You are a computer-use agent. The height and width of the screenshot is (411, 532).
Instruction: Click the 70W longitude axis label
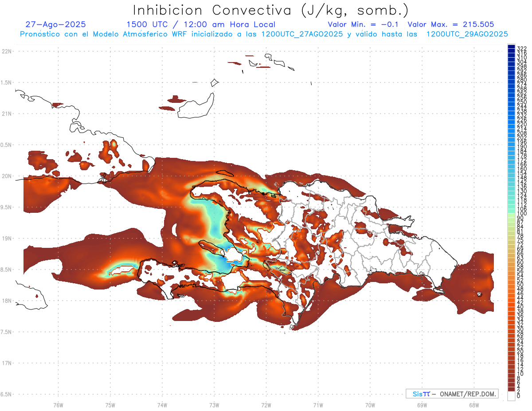click(370, 405)
